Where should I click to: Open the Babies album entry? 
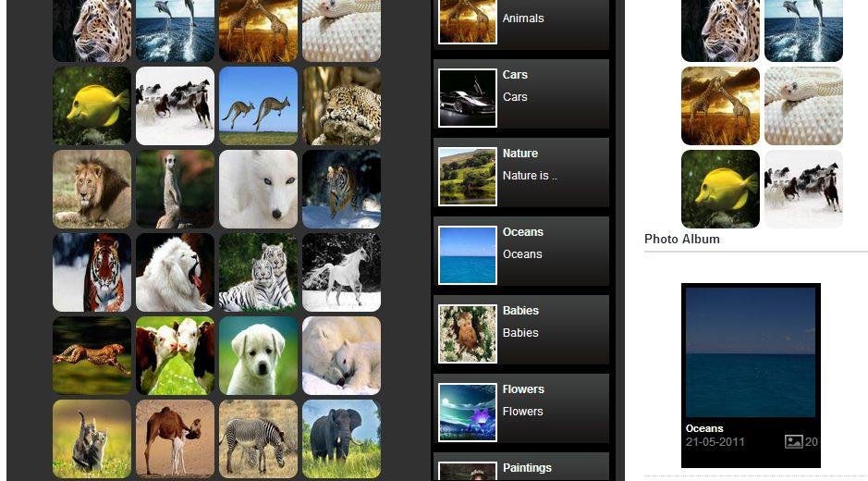click(521, 329)
